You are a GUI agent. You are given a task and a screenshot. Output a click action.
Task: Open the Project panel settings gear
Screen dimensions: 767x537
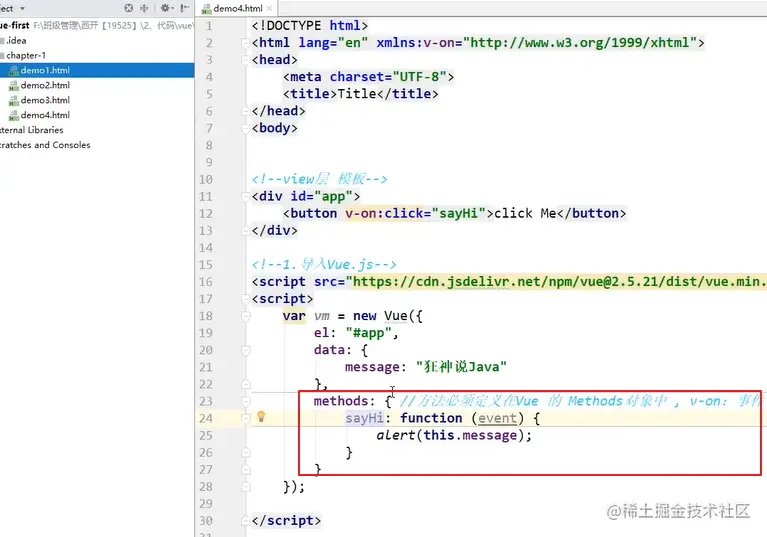(166, 8)
